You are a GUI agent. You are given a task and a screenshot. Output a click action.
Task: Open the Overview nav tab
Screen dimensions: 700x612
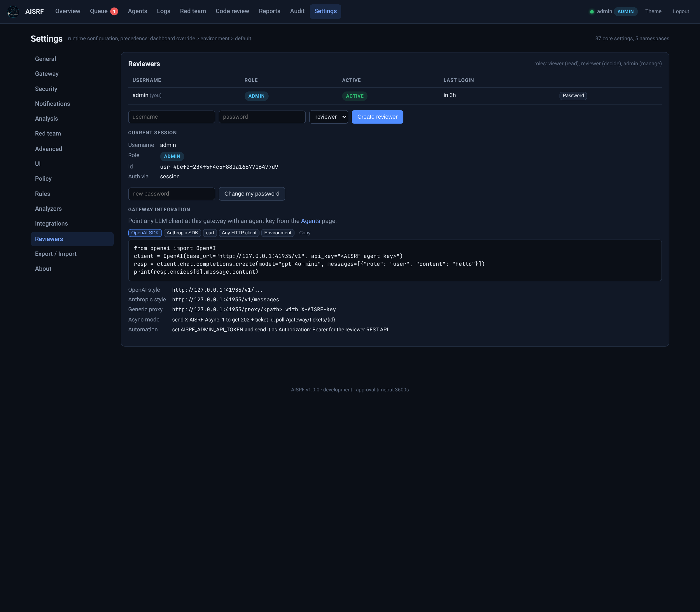pos(68,11)
